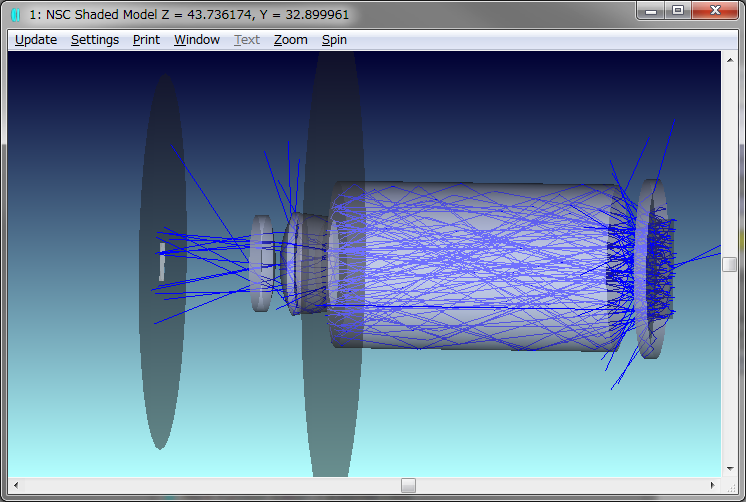Click the NSC Shaded Model window icon
The height and width of the screenshot is (502, 746).
(x=16, y=15)
